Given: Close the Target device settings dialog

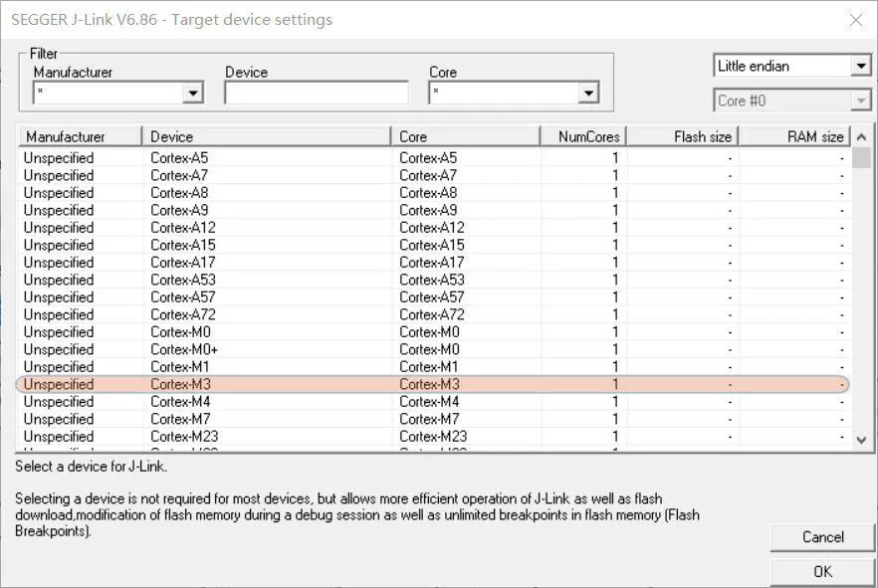Looking at the screenshot, I should click(856, 20).
